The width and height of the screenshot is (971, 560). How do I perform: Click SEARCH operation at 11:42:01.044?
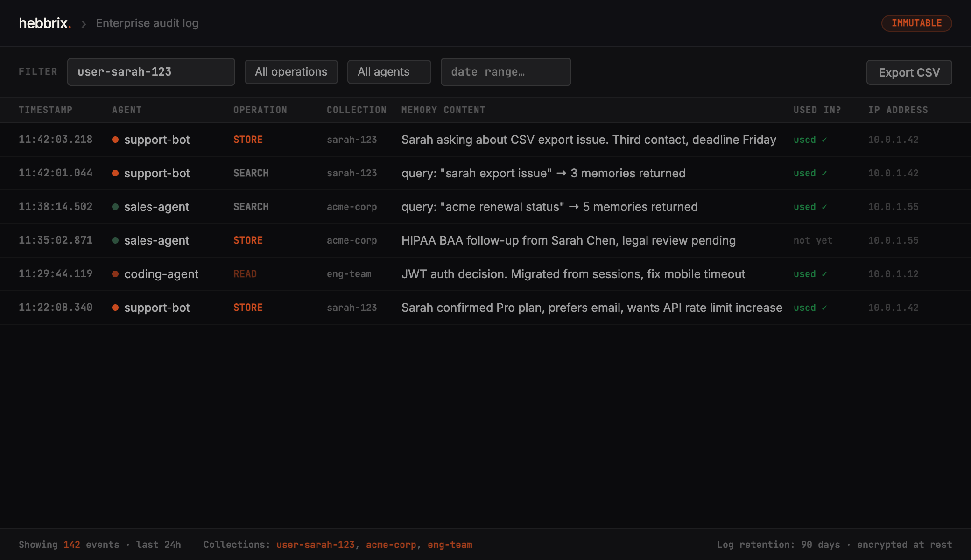[x=251, y=173]
